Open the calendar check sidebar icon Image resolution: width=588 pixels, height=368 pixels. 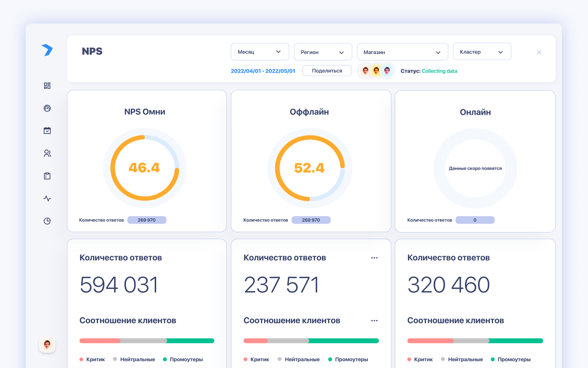(x=47, y=131)
